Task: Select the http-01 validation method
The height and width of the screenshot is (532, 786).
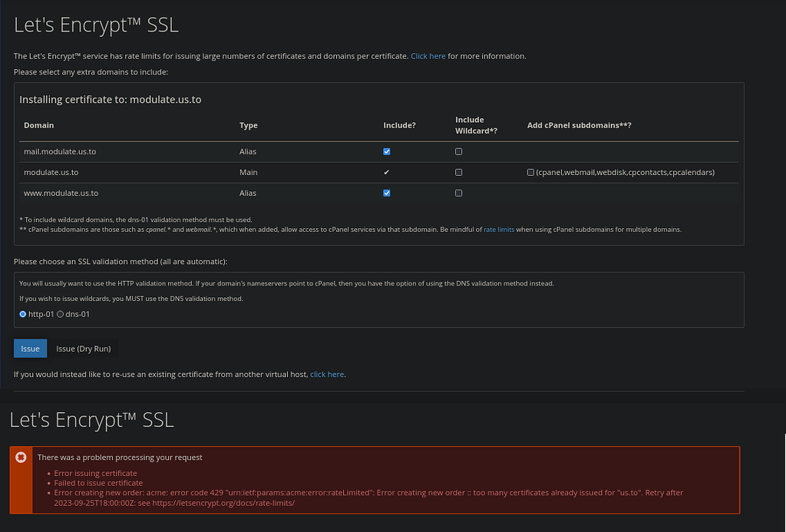Action: (23, 313)
